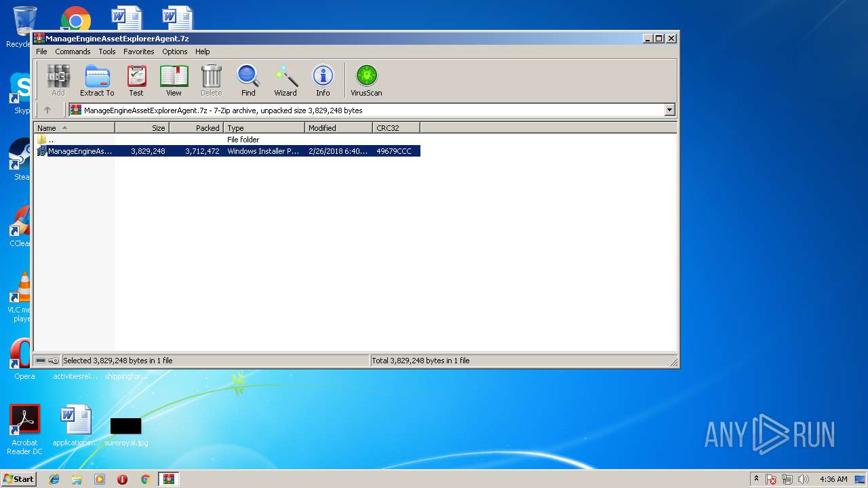Click the volume speaker tray icon

804,479
